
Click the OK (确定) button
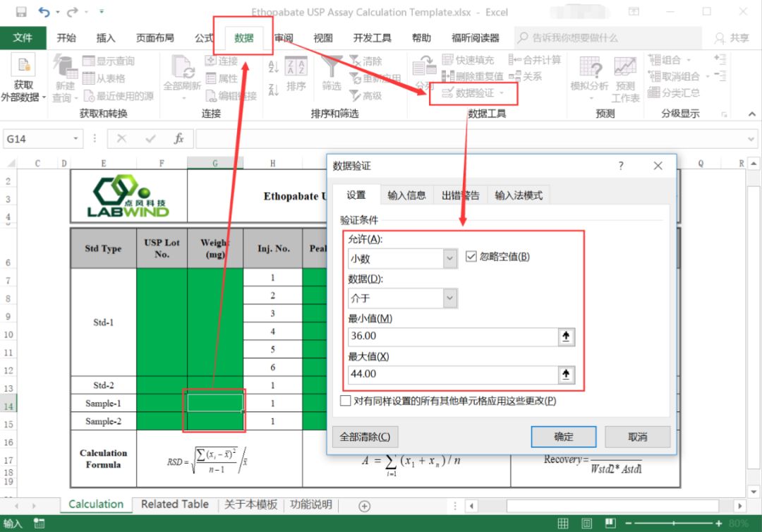tap(563, 437)
